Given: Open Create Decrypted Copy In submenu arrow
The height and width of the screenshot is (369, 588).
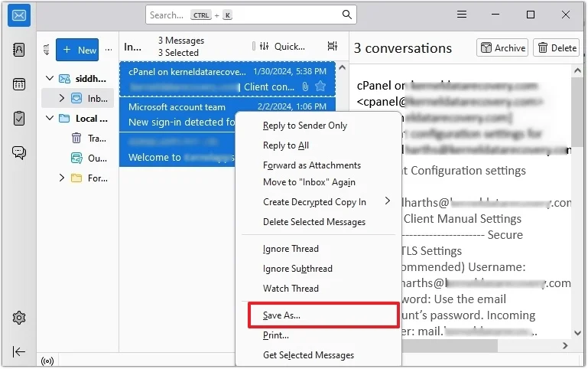Looking at the screenshot, I should coord(388,201).
